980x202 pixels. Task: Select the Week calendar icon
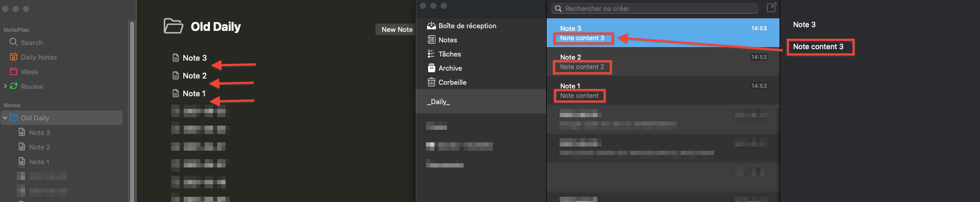coord(14,71)
